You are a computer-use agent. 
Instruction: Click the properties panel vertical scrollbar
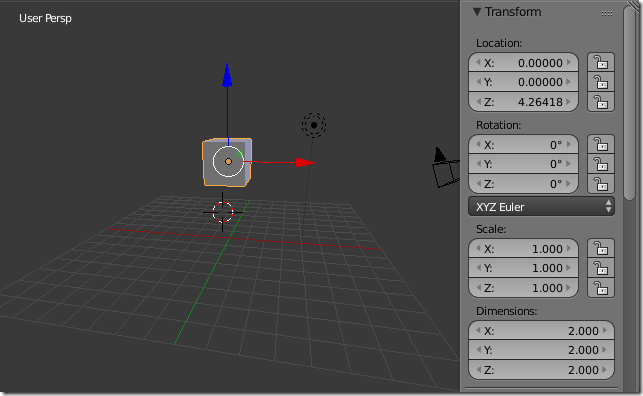pos(629,102)
